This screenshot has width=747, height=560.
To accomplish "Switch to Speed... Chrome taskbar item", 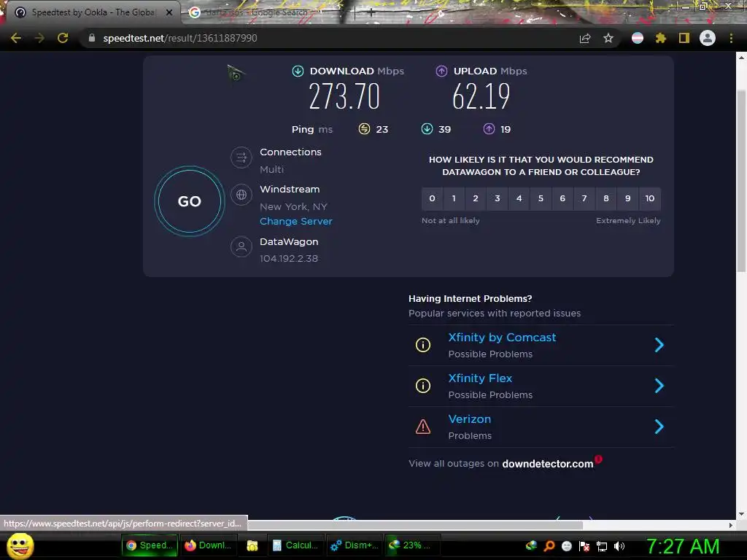I will 150,545.
